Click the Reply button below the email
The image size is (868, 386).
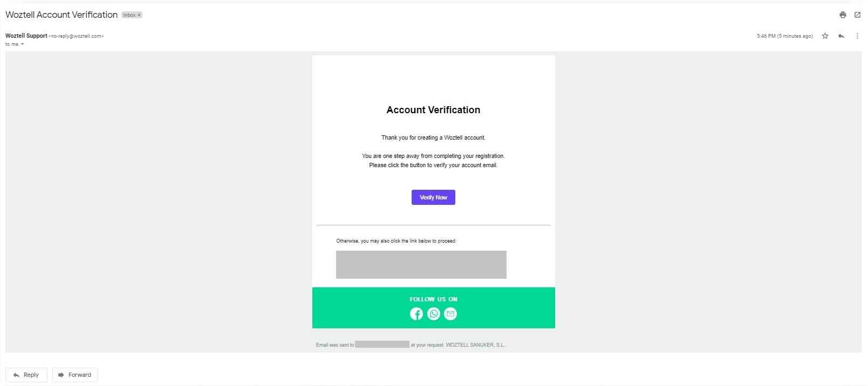(x=26, y=375)
